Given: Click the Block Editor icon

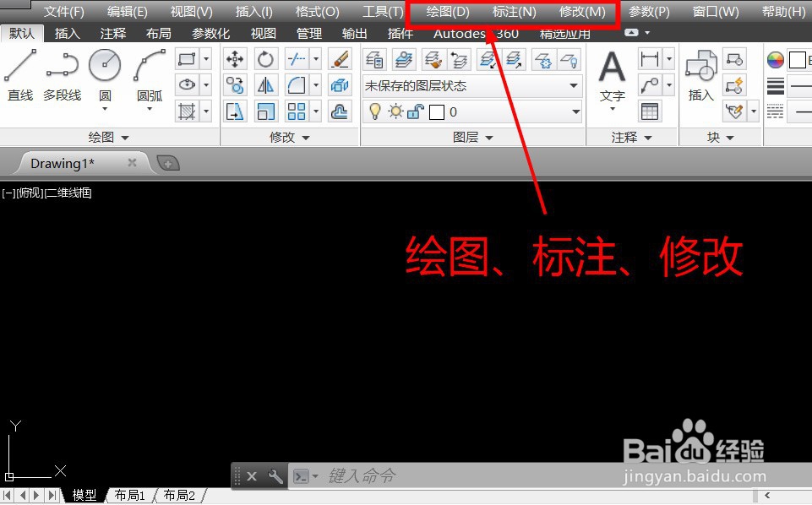Looking at the screenshot, I should coord(734,84).
